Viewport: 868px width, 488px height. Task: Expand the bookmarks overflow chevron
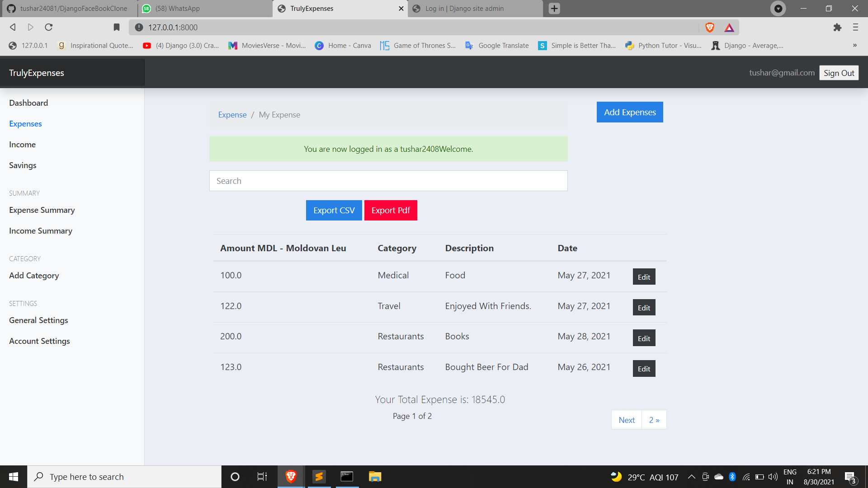point(855,45)
